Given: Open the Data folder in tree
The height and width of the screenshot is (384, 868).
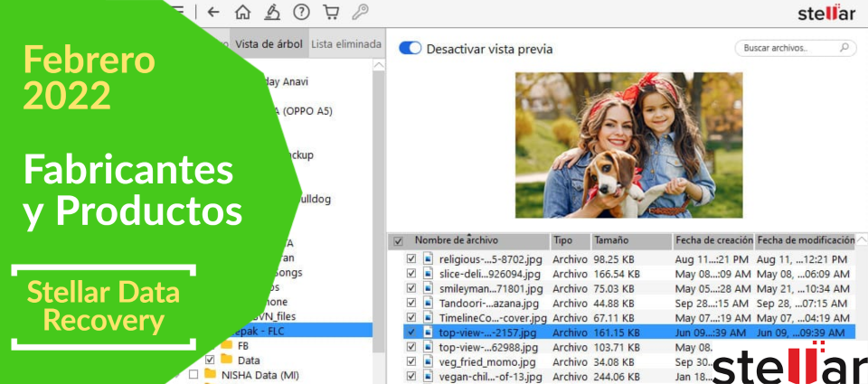Looking at the screenshot, I should coord(249,361).
